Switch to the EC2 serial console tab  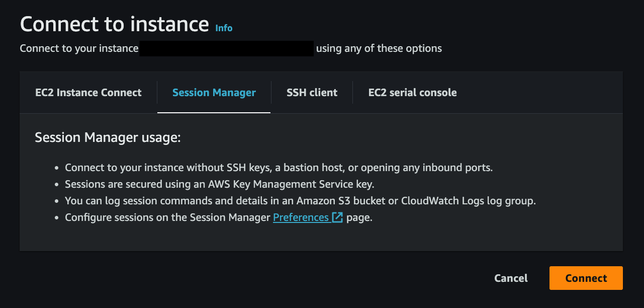coord(412,92)
